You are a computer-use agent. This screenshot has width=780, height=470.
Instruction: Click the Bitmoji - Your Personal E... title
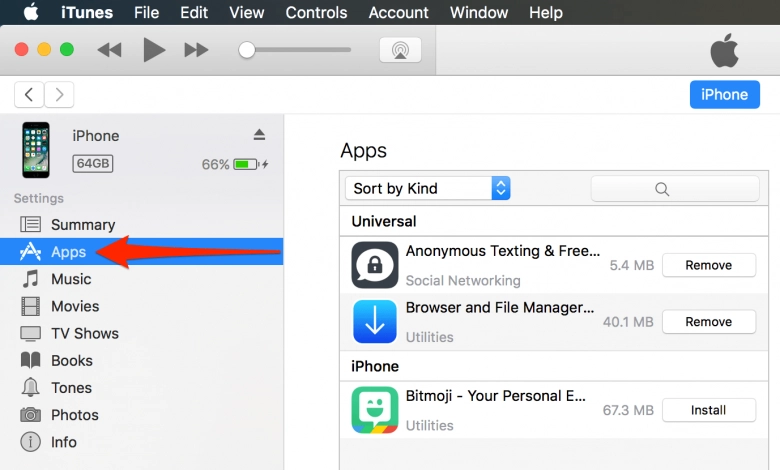click(x=496, y=396)
